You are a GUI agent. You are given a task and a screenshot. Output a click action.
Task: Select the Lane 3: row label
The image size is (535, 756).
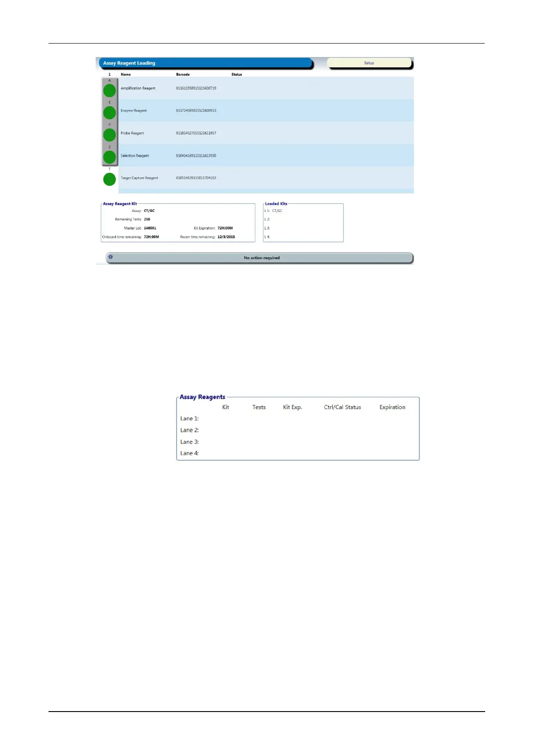[190, 442]
